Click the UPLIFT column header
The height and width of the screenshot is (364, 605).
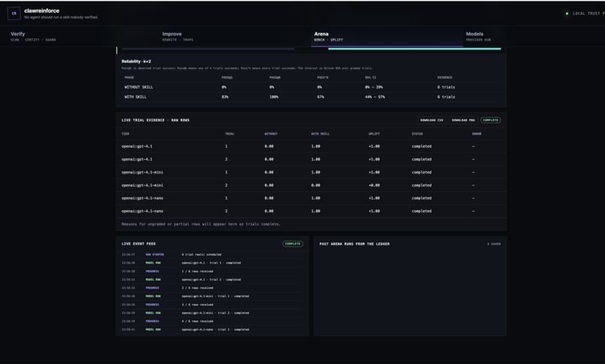click(374, 134)
